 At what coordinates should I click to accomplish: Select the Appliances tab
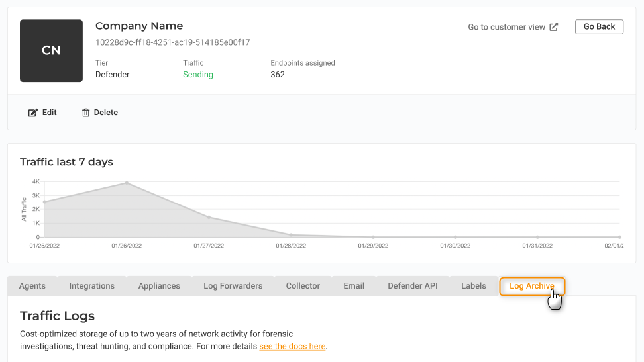(159, 286)
